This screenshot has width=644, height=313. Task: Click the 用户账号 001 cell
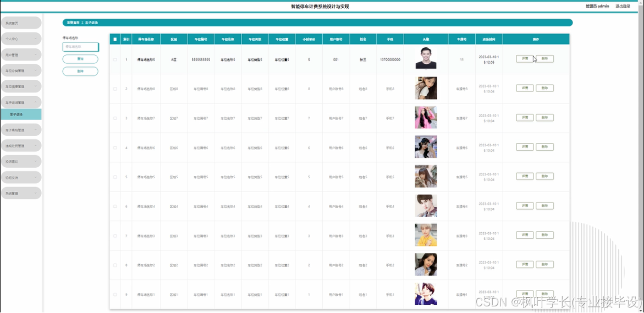(x=336, y=59)
